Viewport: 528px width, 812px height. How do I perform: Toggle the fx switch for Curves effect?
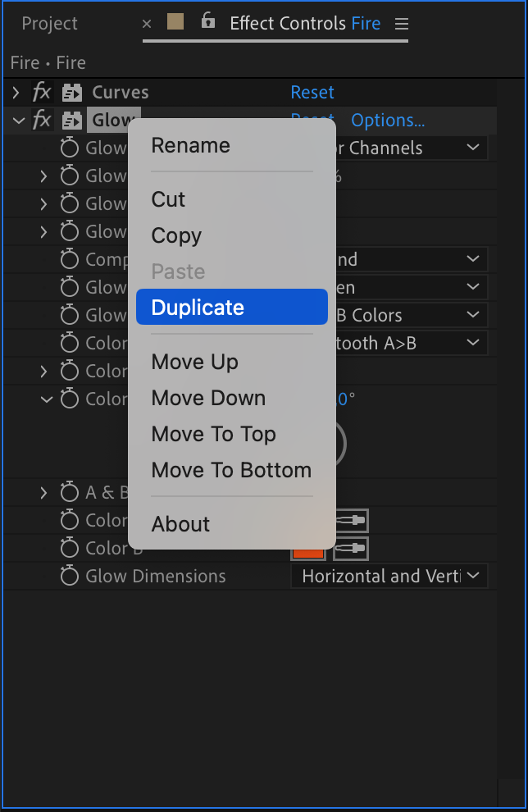pos(42,92)
